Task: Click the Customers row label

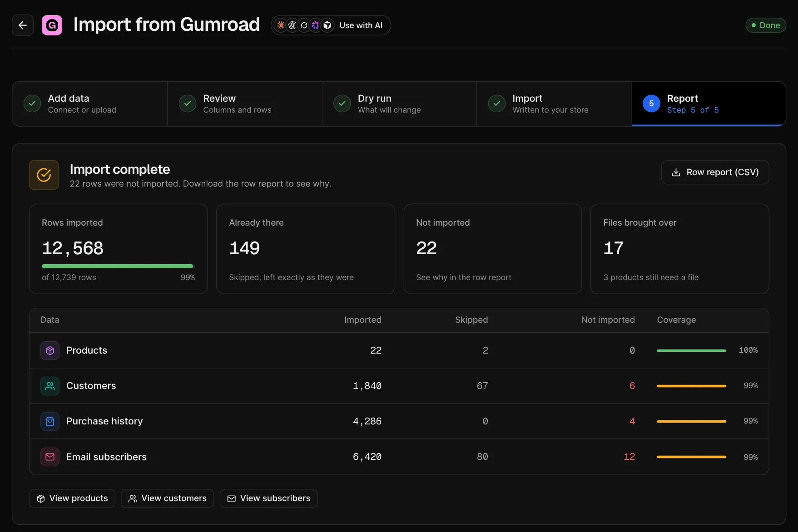Action: click(x=91, y=386)
